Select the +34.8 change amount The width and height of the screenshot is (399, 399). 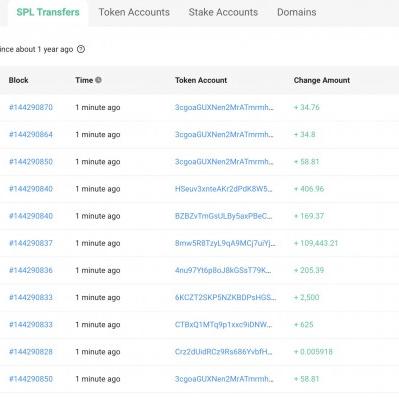(304, 134)
